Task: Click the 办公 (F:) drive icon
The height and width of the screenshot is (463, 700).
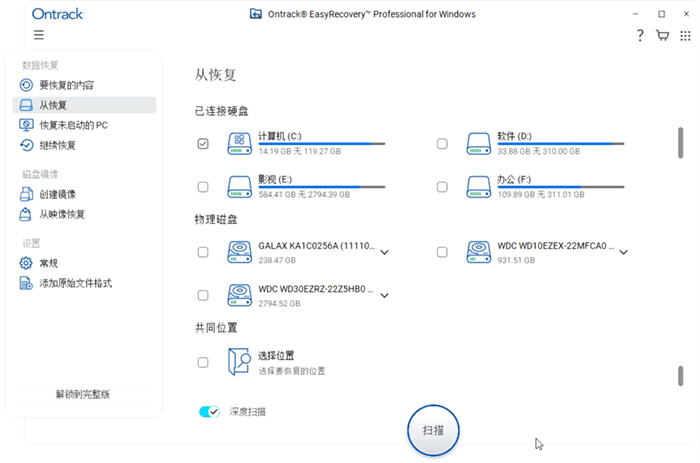Action: [479, 187]
